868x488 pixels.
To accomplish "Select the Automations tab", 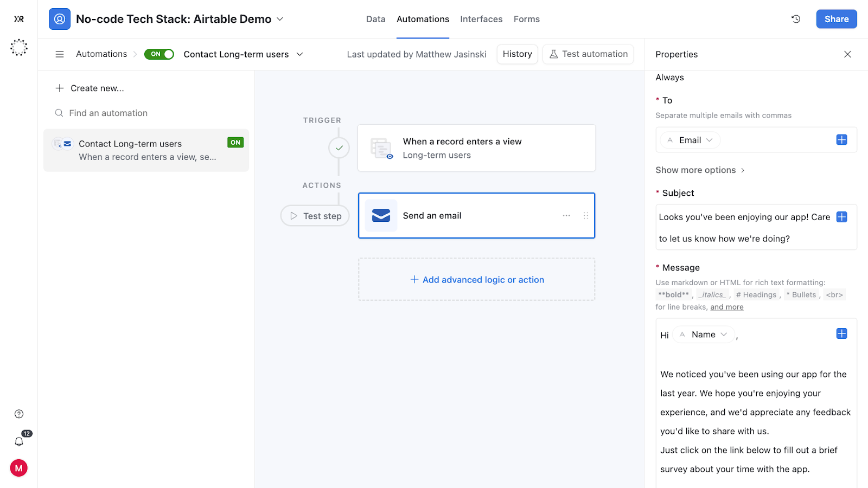I will pyautogui.click(x=423, y=19).
